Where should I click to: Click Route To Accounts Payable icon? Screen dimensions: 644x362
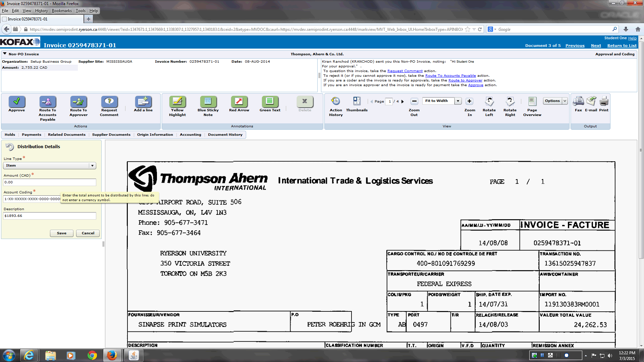point(47,101)
